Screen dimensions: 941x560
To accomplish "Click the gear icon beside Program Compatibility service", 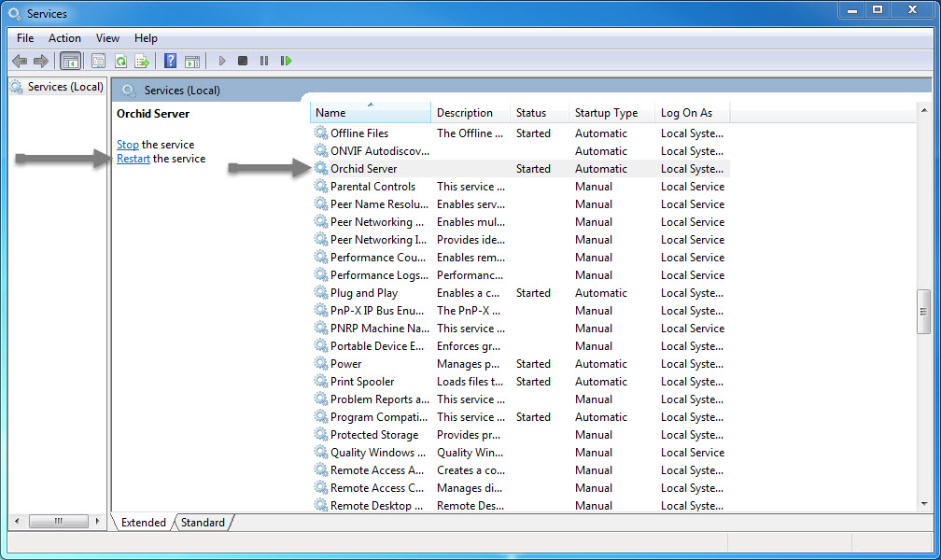I will click(x=321, y=417).
